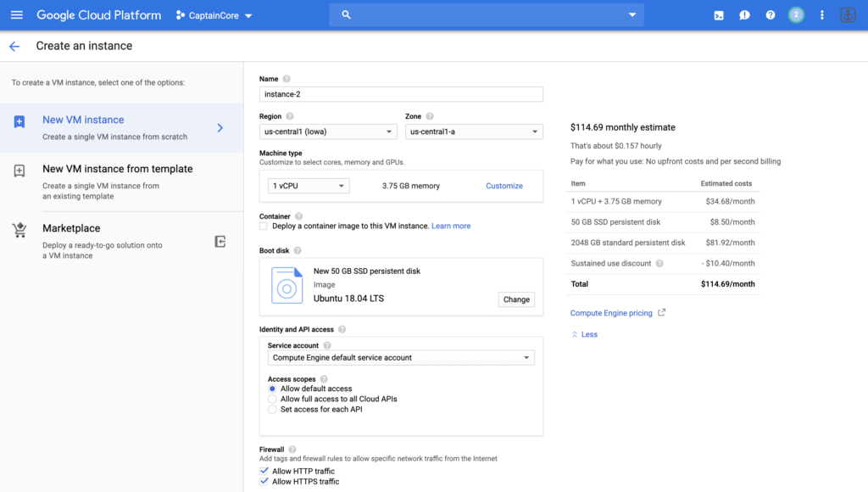868x492 pixels.
Task: Select Allow full access to all Cloud APIs
Action: pos(272,399)
